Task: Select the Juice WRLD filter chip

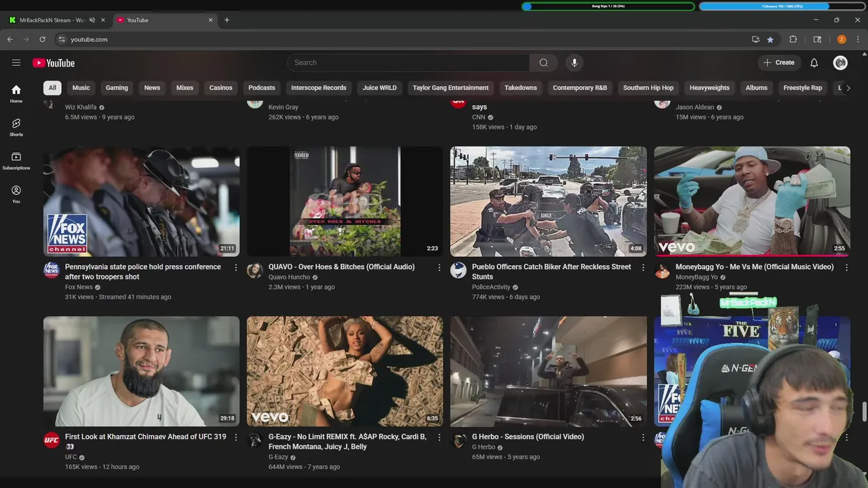Action: (x=380, y=87)
